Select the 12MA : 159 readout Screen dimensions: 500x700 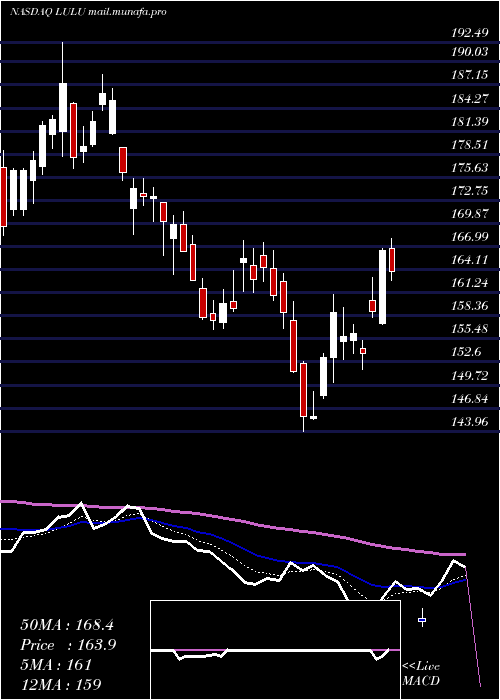(x=62, y=684)
